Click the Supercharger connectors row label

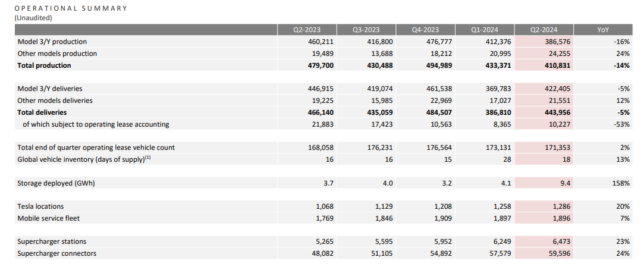pyautogui.click(x=56, y=253)
